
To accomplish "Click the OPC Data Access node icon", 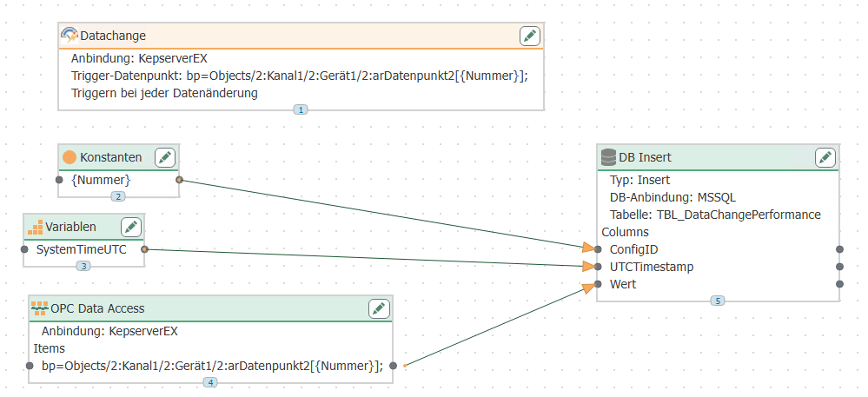I will tap(39, 308).
